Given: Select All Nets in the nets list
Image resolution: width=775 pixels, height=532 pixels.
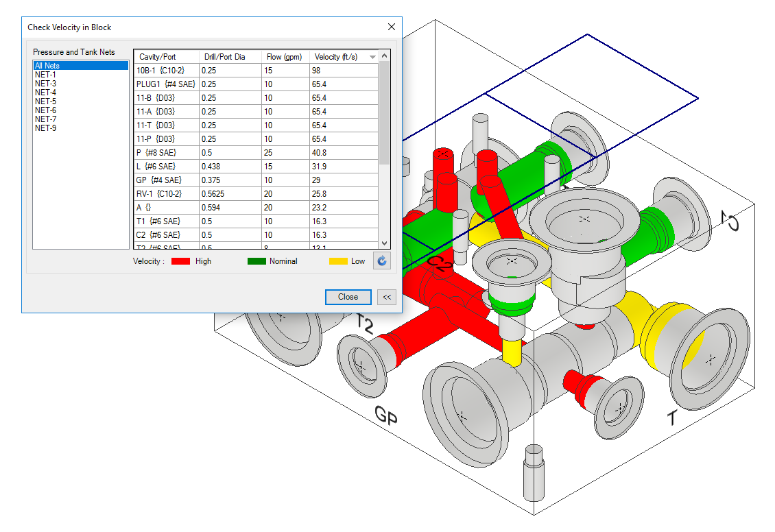Looking at the screenshot, I should pyautogui.click(x=80, y=66).
